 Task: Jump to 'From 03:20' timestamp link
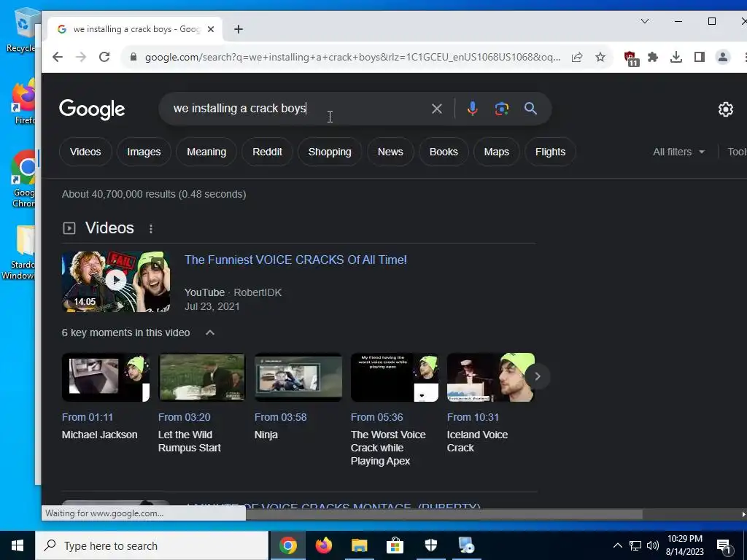tap(185, 417)
